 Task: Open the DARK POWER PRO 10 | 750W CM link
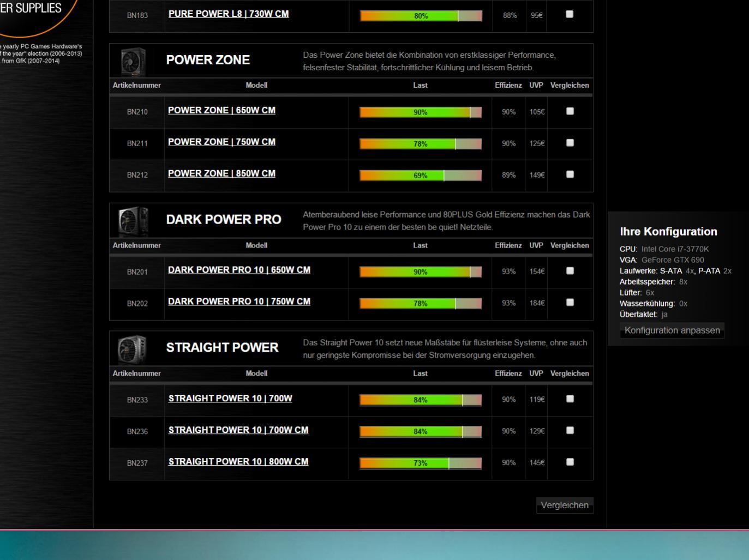coord(239,302)
